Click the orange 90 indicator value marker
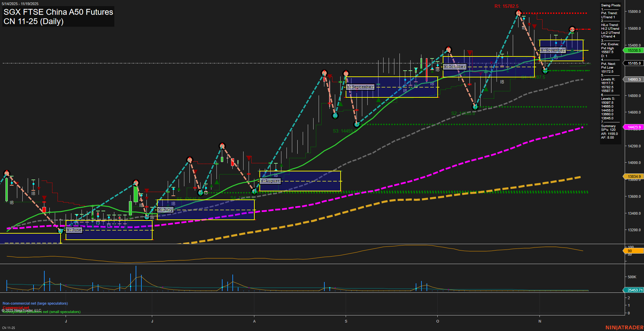The width and height of the screenshot is (644, 331). (x=633, y=251)
